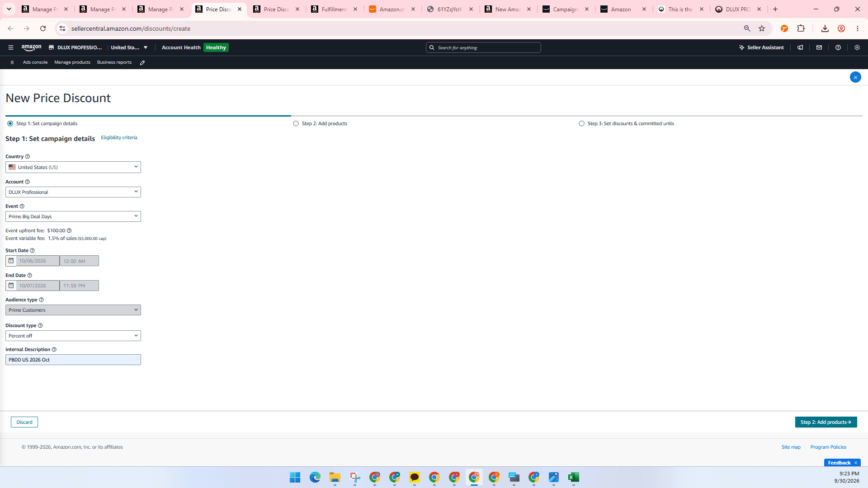Click the bookmark flag icon beside Ads console

12,63
